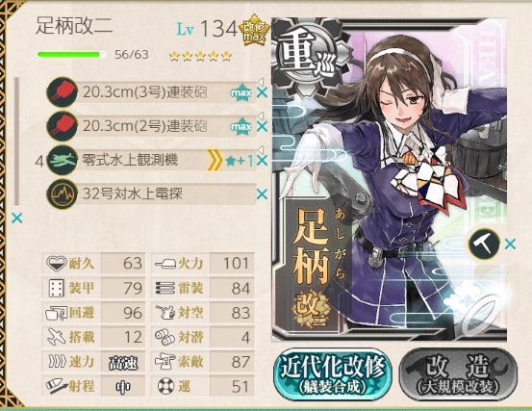Click the red main gun icon for 20.3cm(2号)連装砲
This screenshot has height=411, width=532.
(x=63, y=126)
